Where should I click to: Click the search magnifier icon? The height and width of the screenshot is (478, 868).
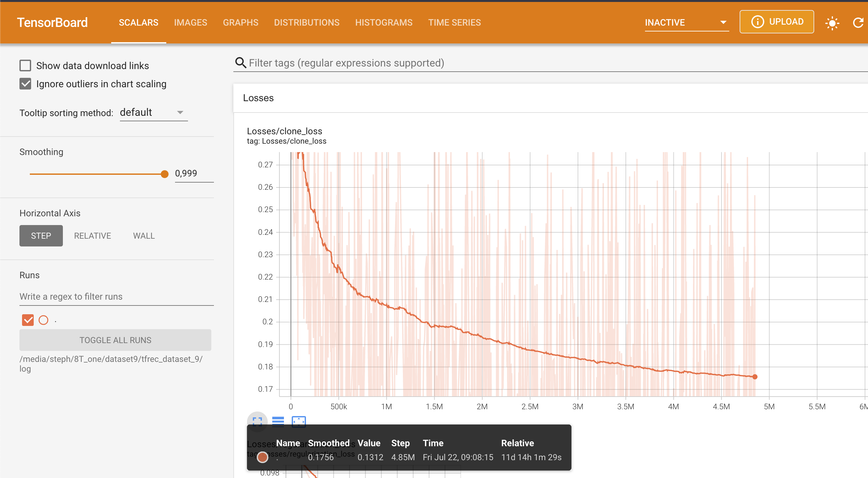(x=240, y=63)
